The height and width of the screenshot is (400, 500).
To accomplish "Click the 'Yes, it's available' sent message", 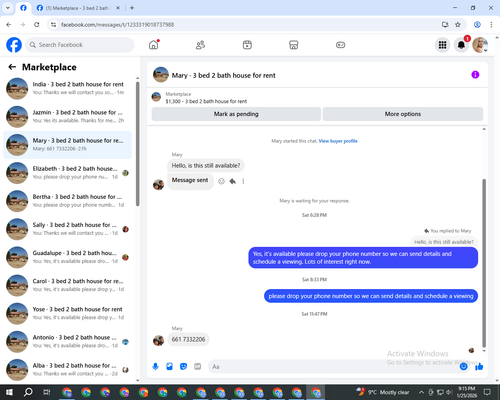I will [x=363, y=258].
